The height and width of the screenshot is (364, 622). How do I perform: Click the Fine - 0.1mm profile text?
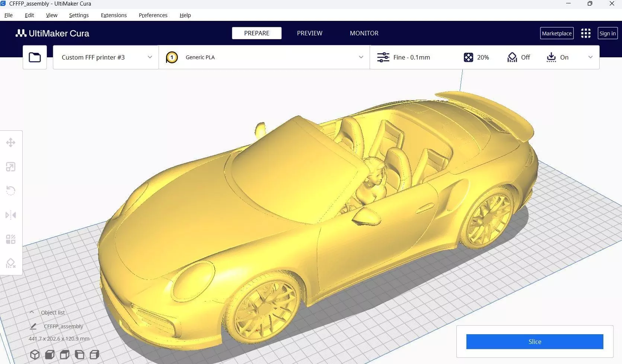coord(412,57)
